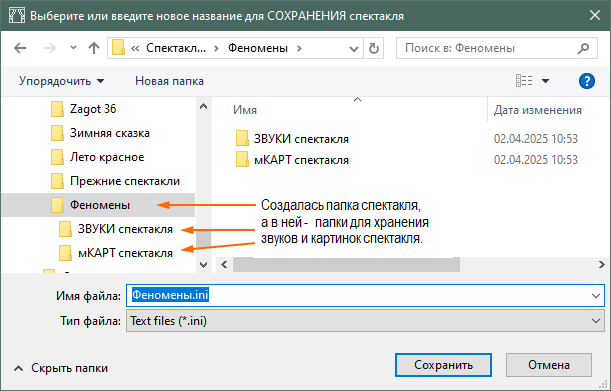This screenshot has width=611, height=391.
Task: Open help with question mark icon
Action: (x=586, y=81)
